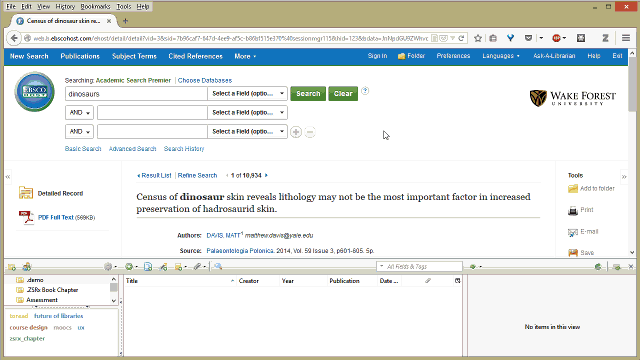The width and height of the screenshot is (640, 360).
Task: Click the Print tool icon
Action: (x=573, y=211)
